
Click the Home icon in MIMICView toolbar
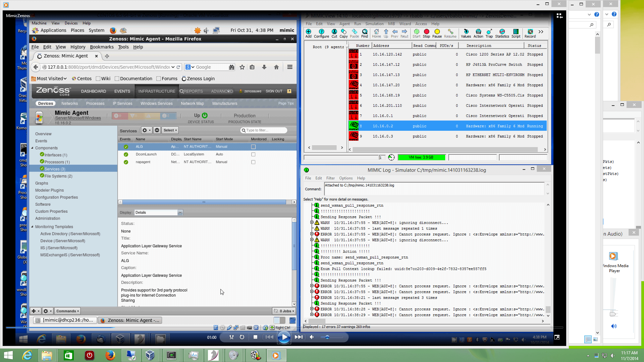tap(376, 33)
